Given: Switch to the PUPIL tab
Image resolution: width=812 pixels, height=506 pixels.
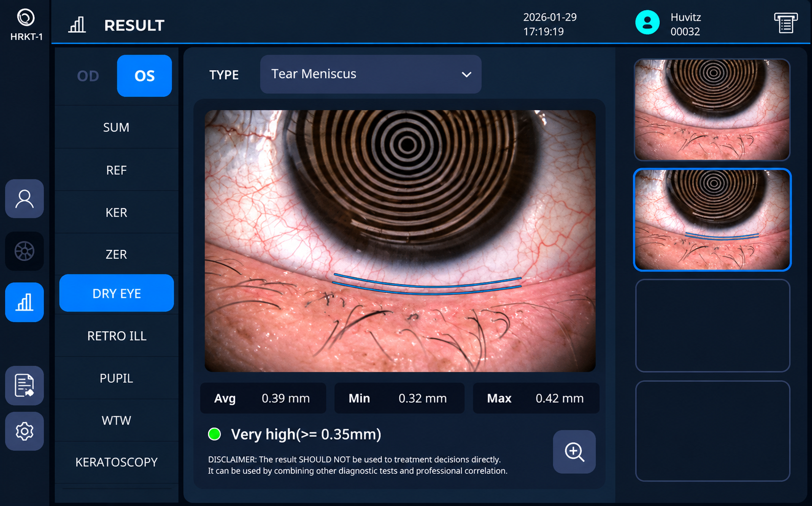Looking at the screenshot, I should pos(117,378).
